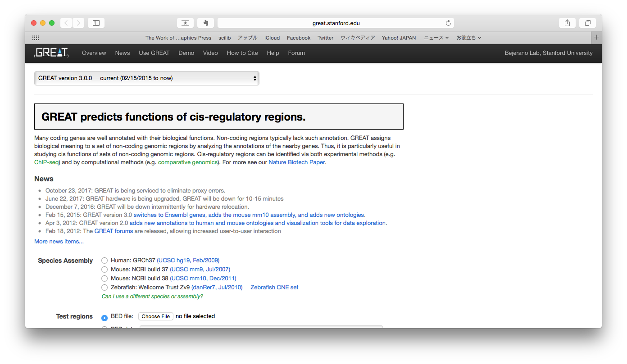Click the Evernote elephant extension icon
Screen dimensions: 627x364
[x=205, y=23]
